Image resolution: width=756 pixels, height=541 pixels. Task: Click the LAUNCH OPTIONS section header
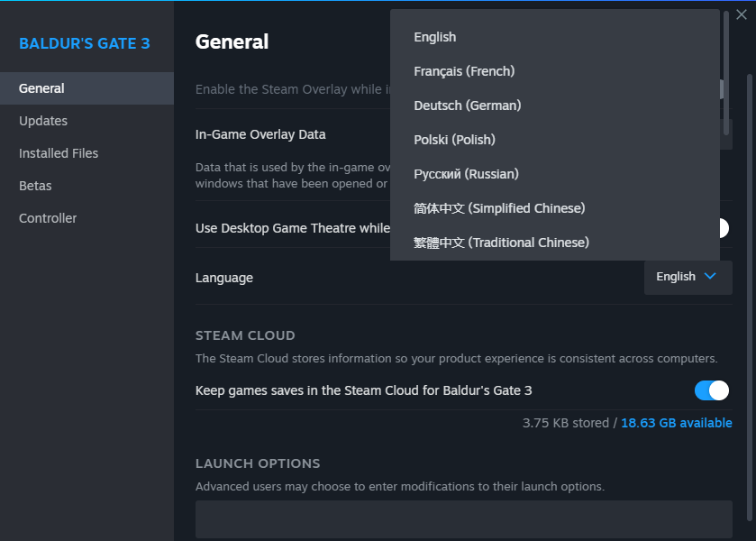coord(258,463)
